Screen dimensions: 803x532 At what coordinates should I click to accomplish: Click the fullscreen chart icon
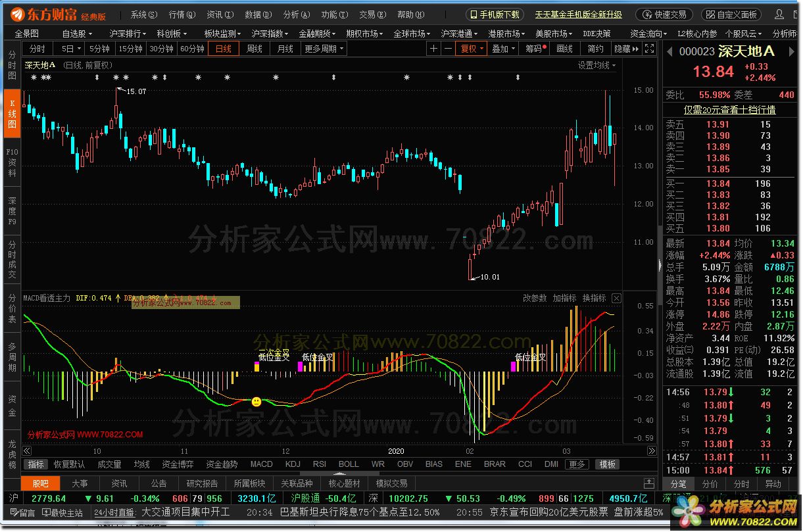tap(650, 49)
